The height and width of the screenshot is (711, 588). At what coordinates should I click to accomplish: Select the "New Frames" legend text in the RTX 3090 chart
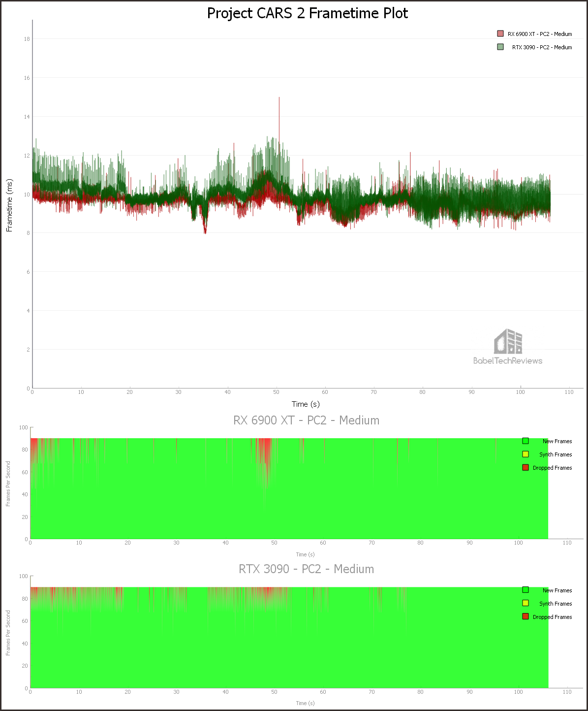(x=557, y=590)
